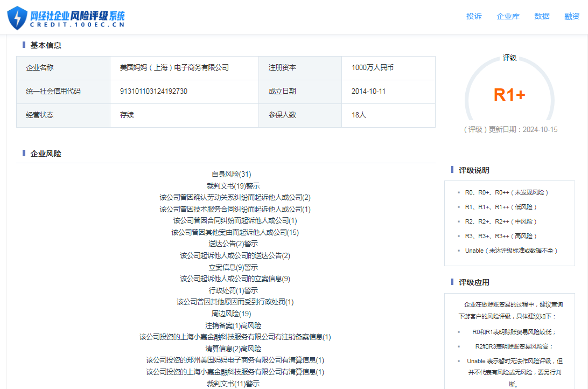Screen dimensions: 588x389
Task: Open the 投诉 navigation item
Action: coord(474,16)
